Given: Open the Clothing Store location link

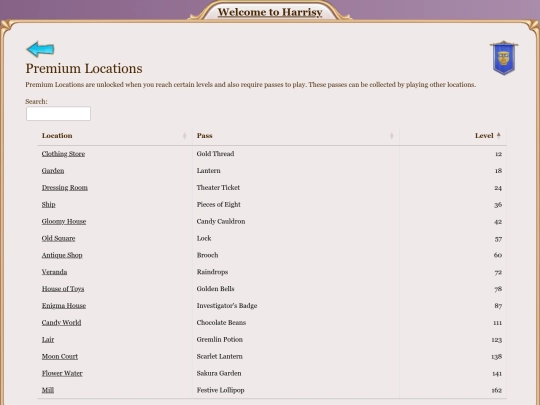Looking at the screenshot, I should (x=63, y=154).
